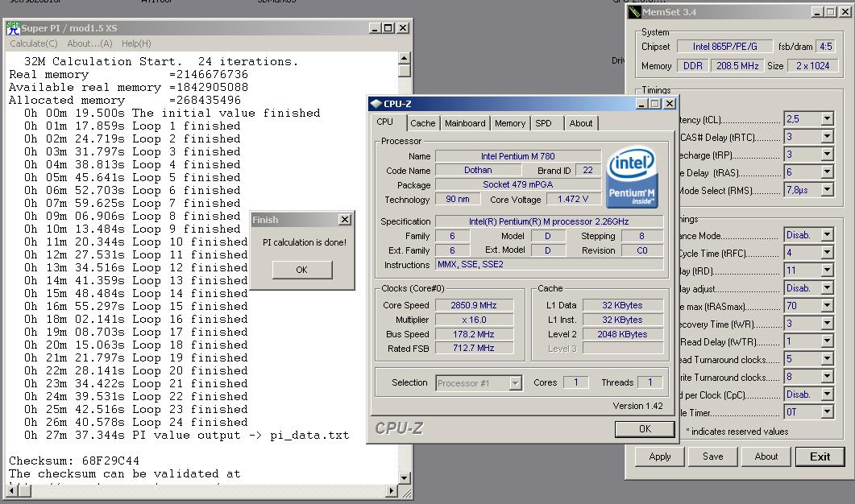This screenshot has width=855, height=504.
Task: Click the Checksum: 68F29C44 line
Action: point(74,461)
